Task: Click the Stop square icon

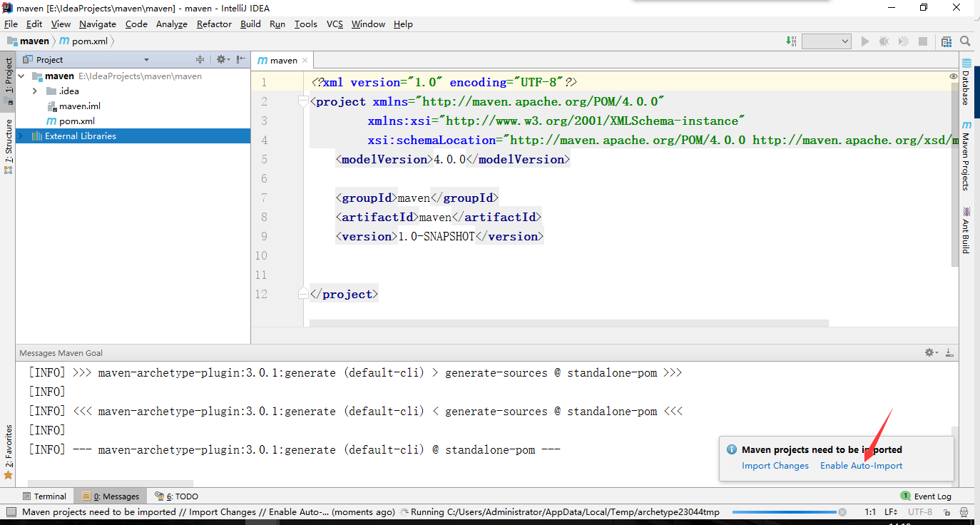Action: click(x=923, y=41)
